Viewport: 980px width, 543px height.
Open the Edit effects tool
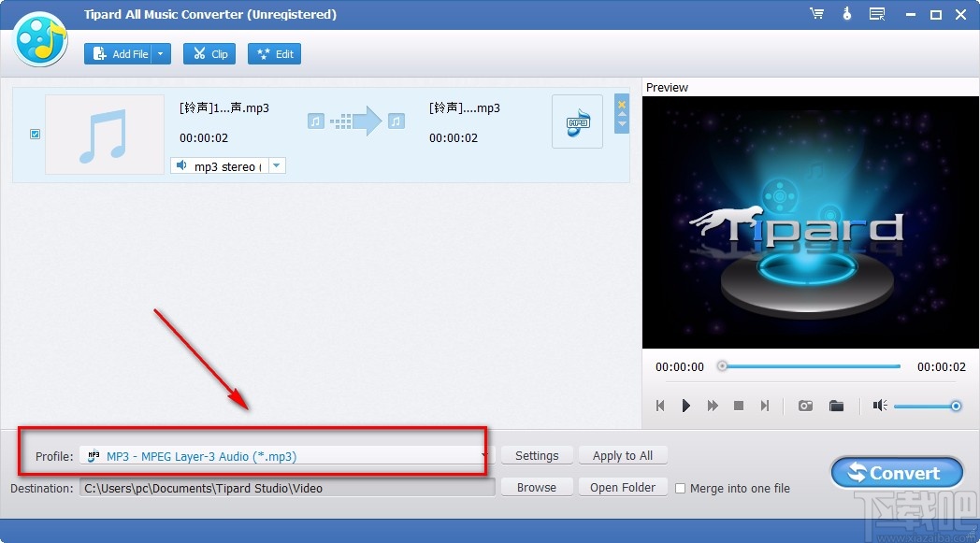click(x=274, y=53)
